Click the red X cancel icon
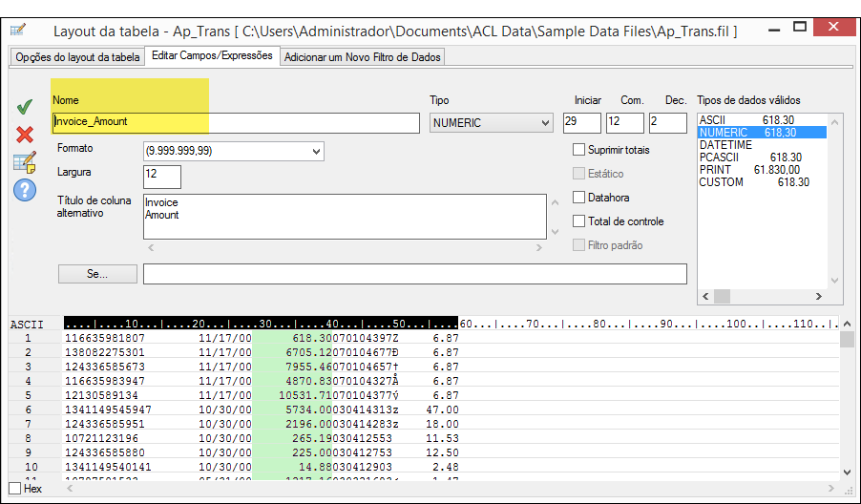861x504 pixels. 25,135
